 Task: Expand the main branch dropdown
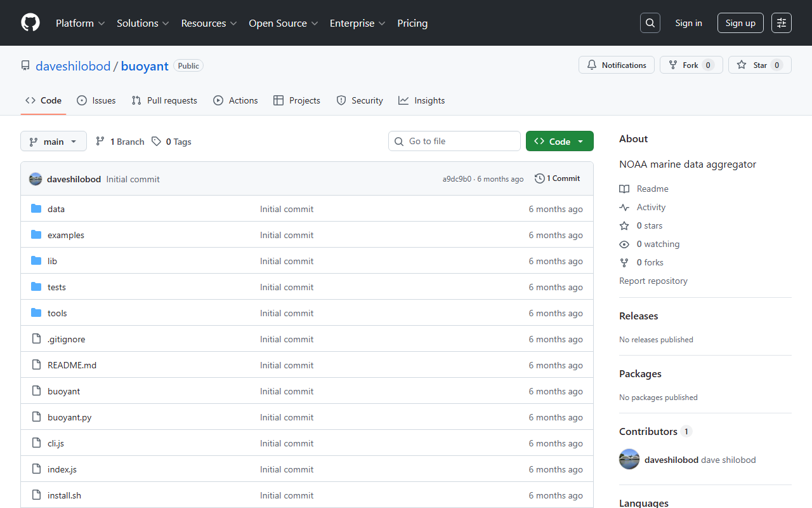(x=53, y=141)
